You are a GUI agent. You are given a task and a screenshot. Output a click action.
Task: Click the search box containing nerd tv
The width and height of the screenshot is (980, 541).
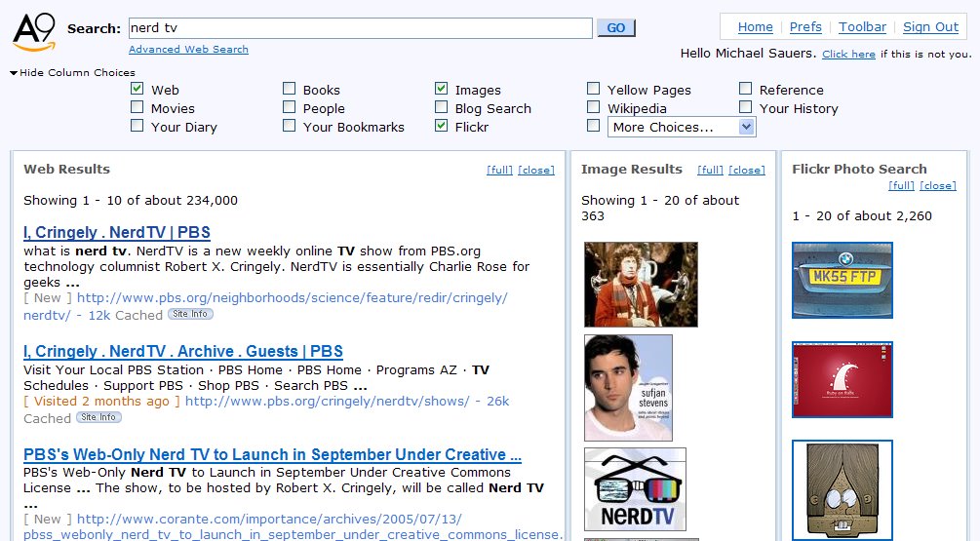[360, 28]
